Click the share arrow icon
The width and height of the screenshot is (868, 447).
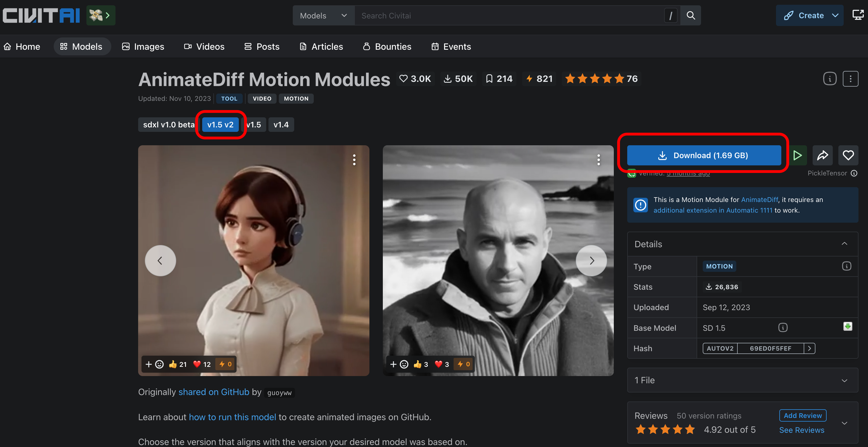[x=822, y=155]
